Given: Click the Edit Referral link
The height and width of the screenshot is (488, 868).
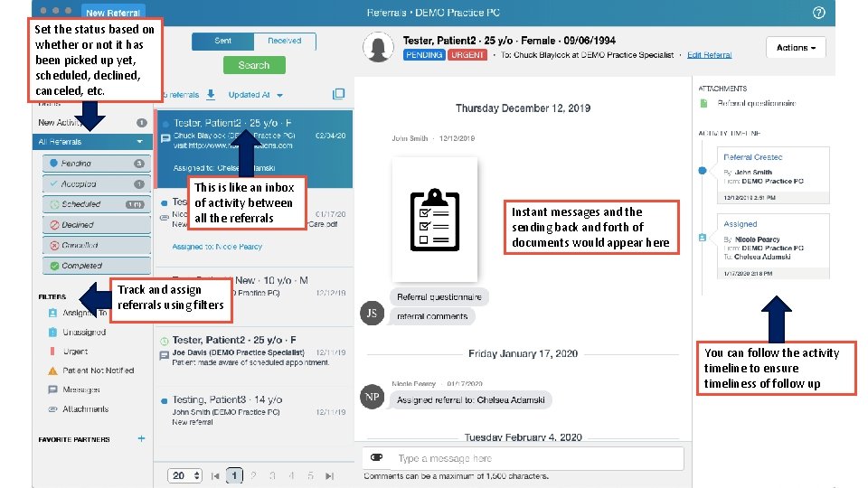Looking at the screenshot, I should pyautogui.click(x=709, y=55).
